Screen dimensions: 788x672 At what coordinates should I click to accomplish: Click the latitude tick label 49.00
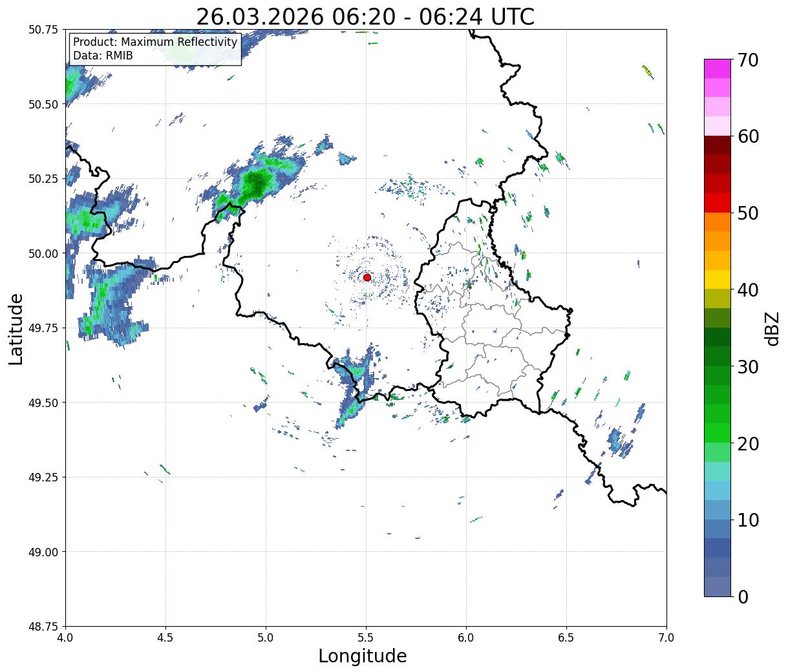click(43, 552)
